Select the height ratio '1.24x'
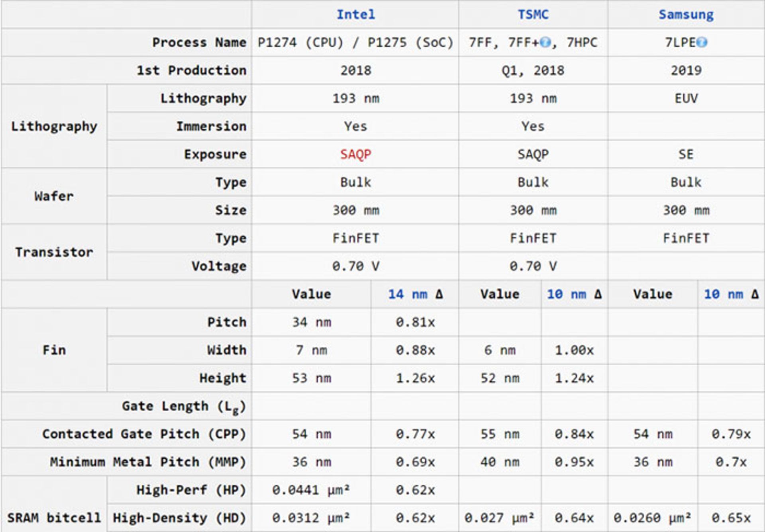Screen dimensions: 765x532 (x=574, y=378)
